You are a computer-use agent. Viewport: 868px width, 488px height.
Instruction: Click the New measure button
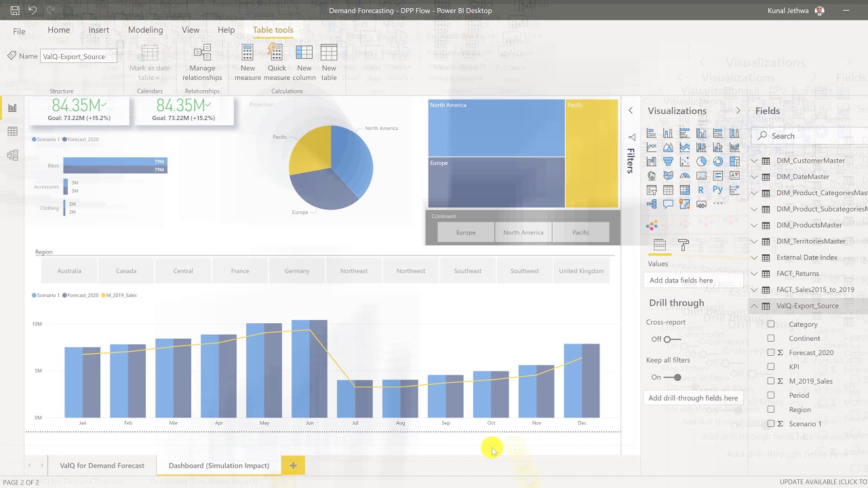pos(248,63)
